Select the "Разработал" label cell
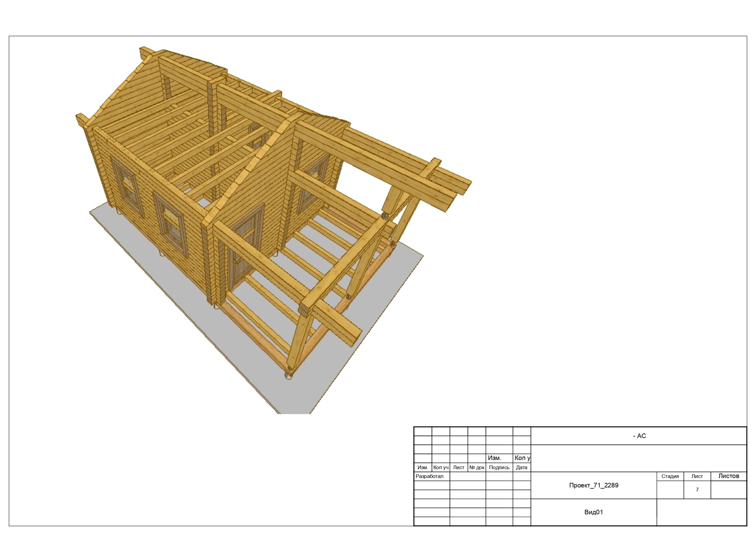The width and height of the screenshot is (756, 535). (x=430, y=476)
